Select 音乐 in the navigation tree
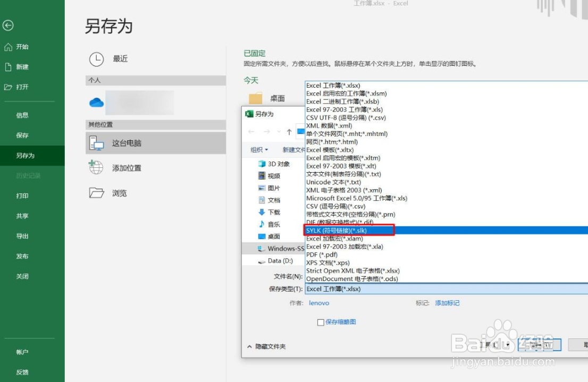This screenshot has height=382, width=588. click(274, 224)
